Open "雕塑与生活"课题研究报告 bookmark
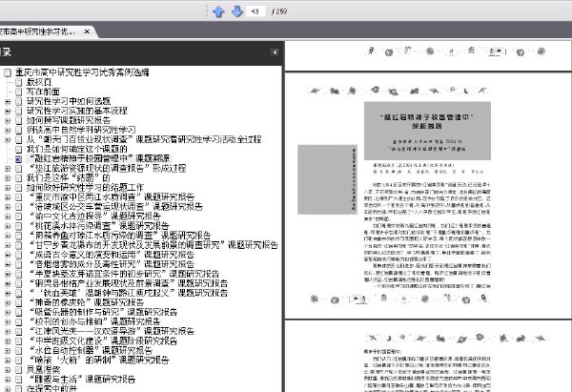This screenshot has height=392, width=572. click(81, 380)
